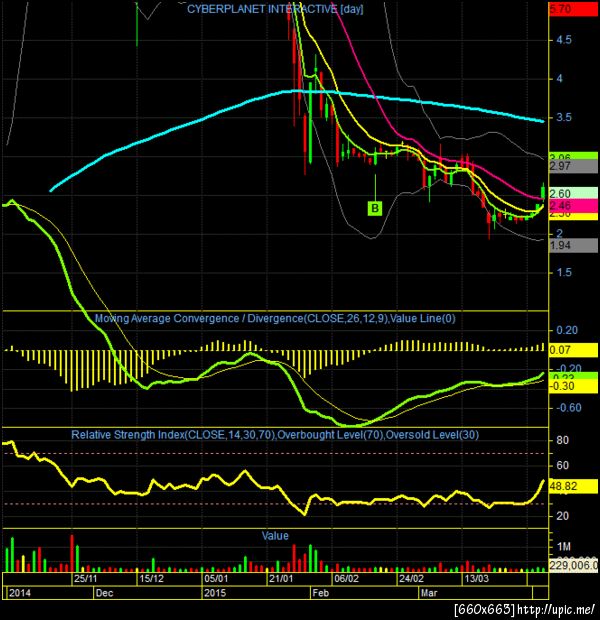Select the gray 1.94 lower band value
The height and width of the screenshot is (620, 600).
[573, 245]
